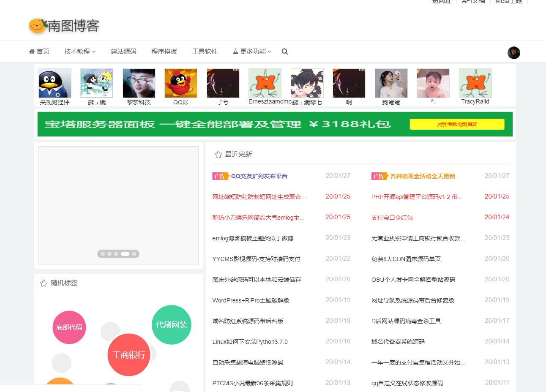The image size is (546, 392).
Task: Click the yellow 点我领取 banner button
Action: click(457, 124)
